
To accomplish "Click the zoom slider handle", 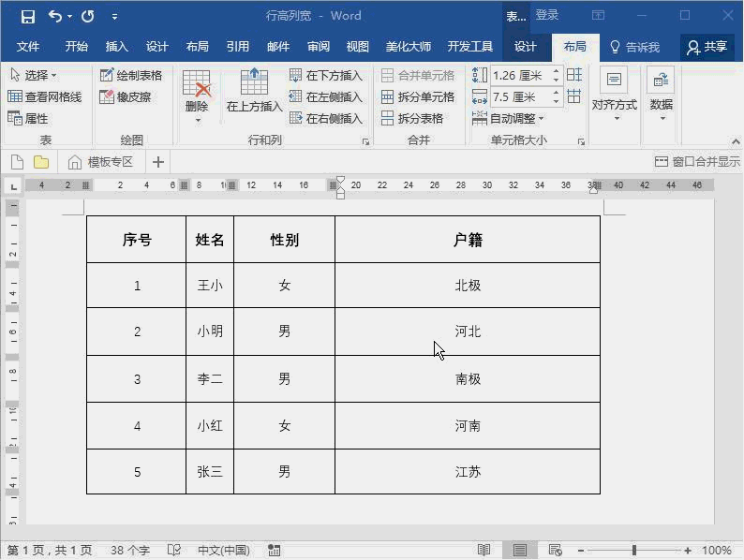I will (x=634, y=550).
